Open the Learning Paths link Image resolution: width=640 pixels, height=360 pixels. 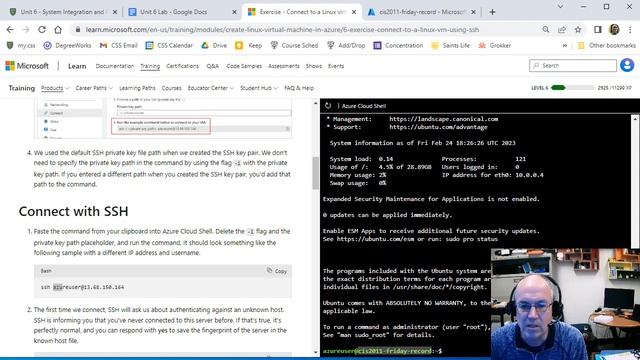[x=137, y=88]
